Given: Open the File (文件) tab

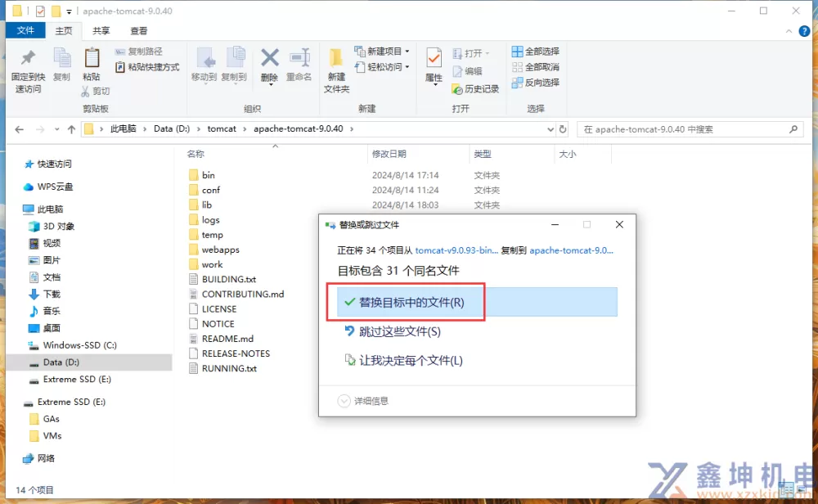Looking at the screenshot, I should 25,30.
